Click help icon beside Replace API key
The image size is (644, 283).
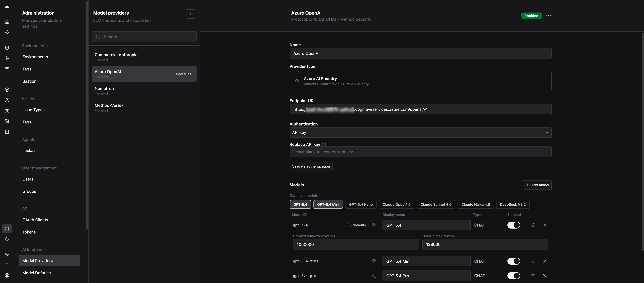[324, 145]
